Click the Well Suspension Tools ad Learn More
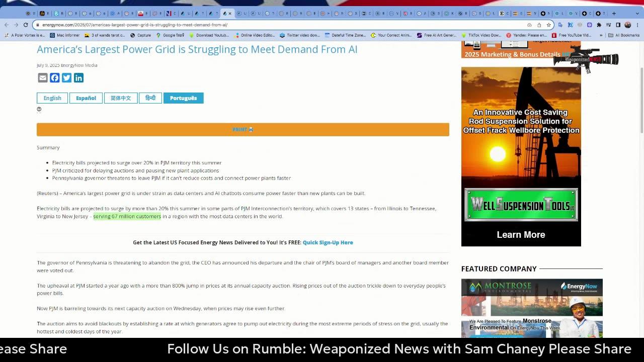644x362 pixels. click(521, 235)
